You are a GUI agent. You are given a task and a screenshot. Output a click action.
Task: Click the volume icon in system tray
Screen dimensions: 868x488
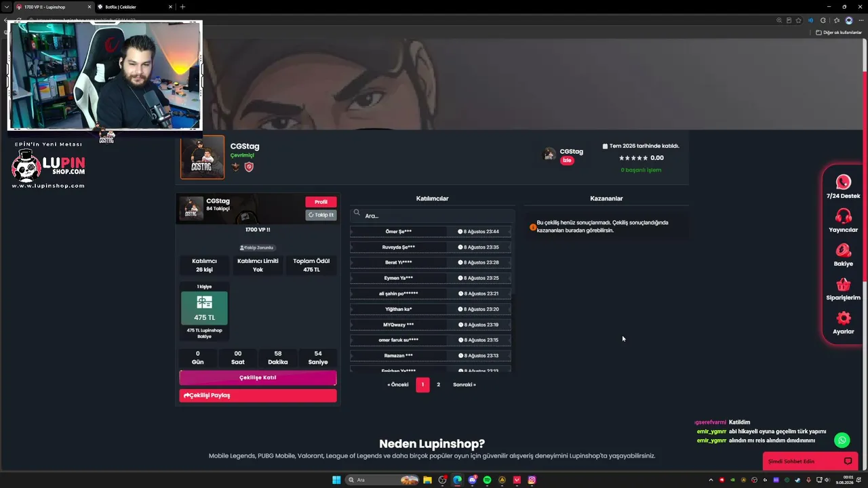tap(827, 480)
